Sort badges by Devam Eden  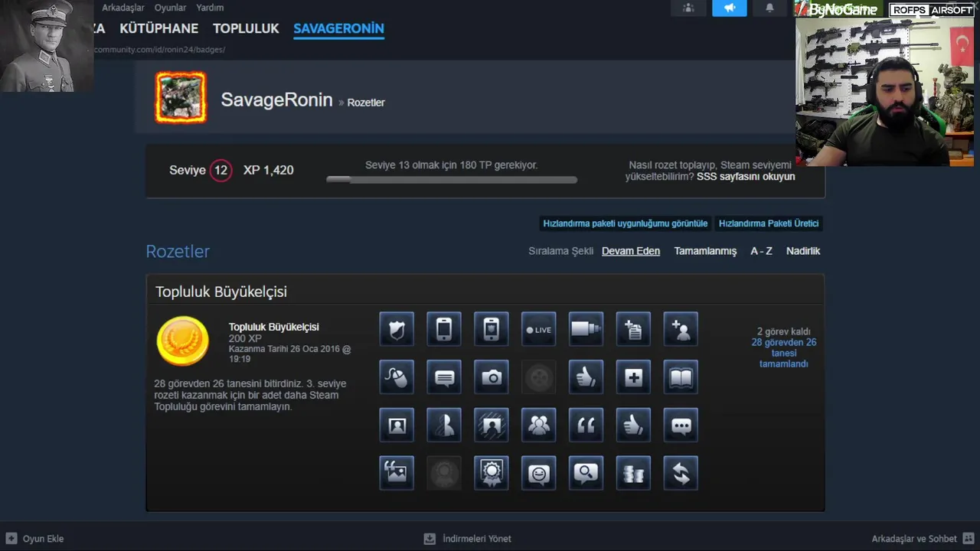point(631,251)
